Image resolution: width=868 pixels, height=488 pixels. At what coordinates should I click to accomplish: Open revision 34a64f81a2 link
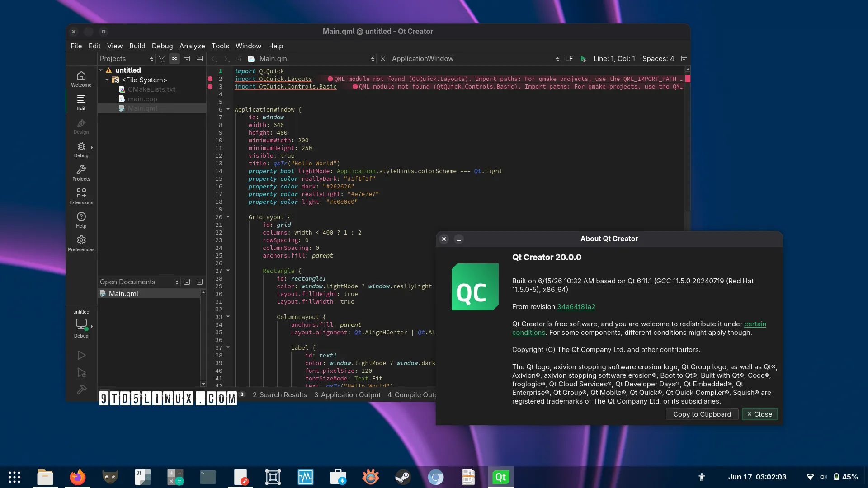click(576, 307)
